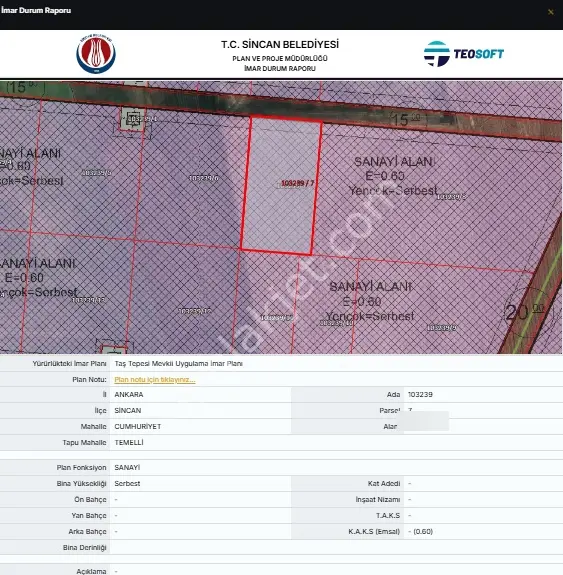Viewport: 563px width, 575px height.
Task: Click the Sincan Belediyesi emblem logo
Action: 96,54
